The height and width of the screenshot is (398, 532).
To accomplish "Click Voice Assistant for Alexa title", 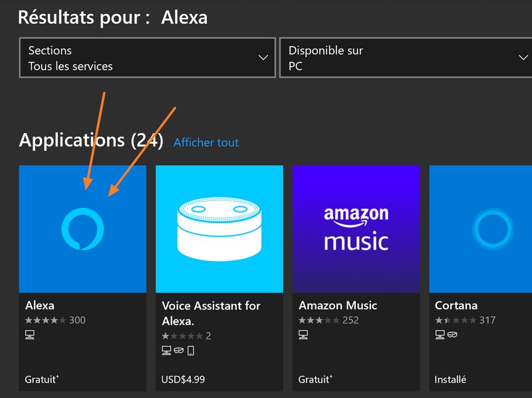I will pos(211,313).
